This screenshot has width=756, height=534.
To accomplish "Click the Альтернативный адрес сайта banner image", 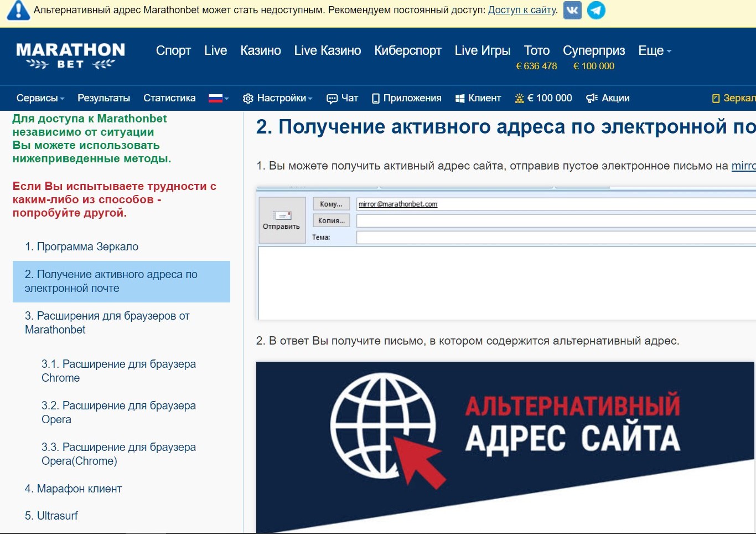I will (505, 446).
